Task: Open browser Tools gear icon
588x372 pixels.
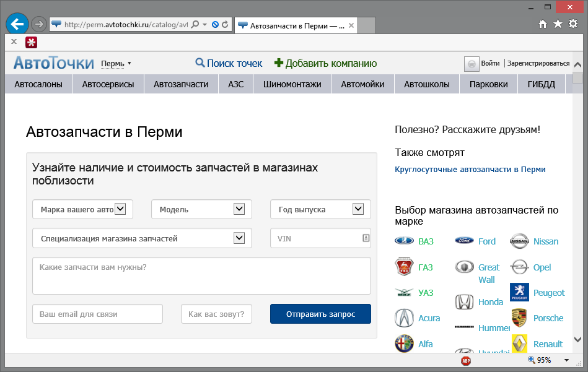Action: [573, 24]
